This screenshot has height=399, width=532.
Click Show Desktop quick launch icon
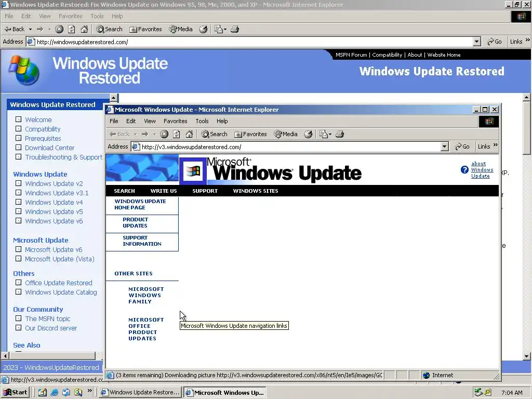pos(43,392)
